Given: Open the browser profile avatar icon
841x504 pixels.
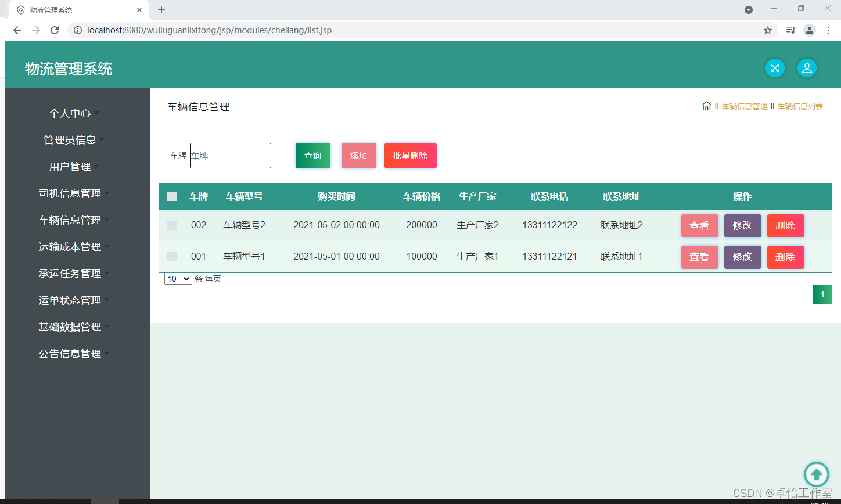Looking at the screenshot, I should [x=810, y=30].
